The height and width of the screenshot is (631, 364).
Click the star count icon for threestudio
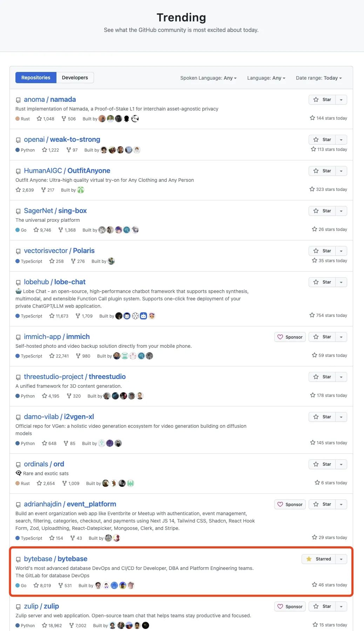(x=45, y=396)
